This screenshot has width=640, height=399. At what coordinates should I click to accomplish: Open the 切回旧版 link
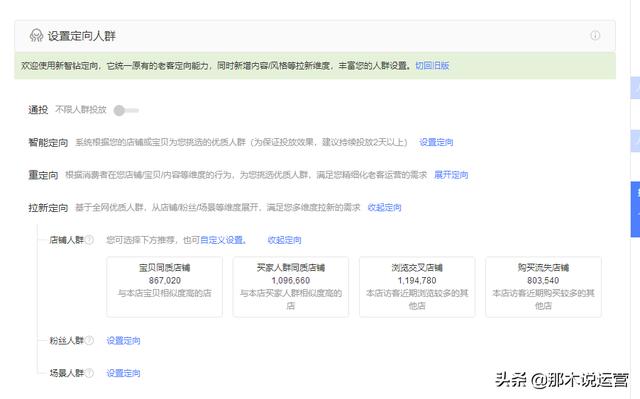[432, 66]
